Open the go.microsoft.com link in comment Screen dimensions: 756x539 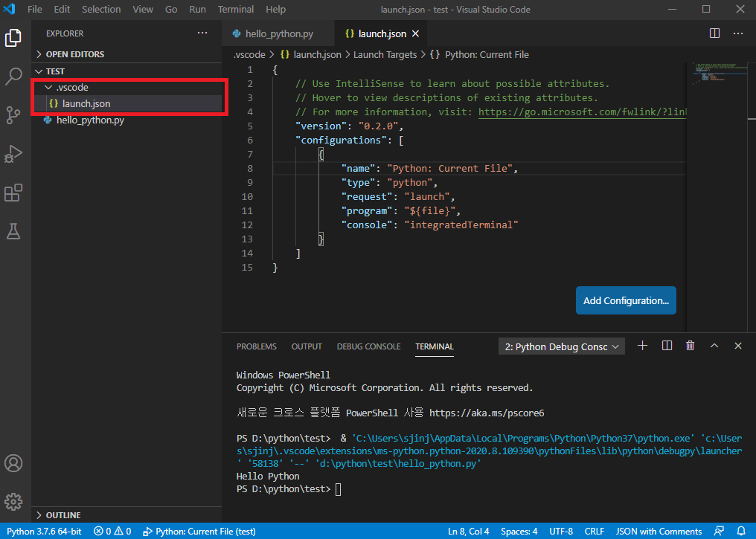(582, 112)
